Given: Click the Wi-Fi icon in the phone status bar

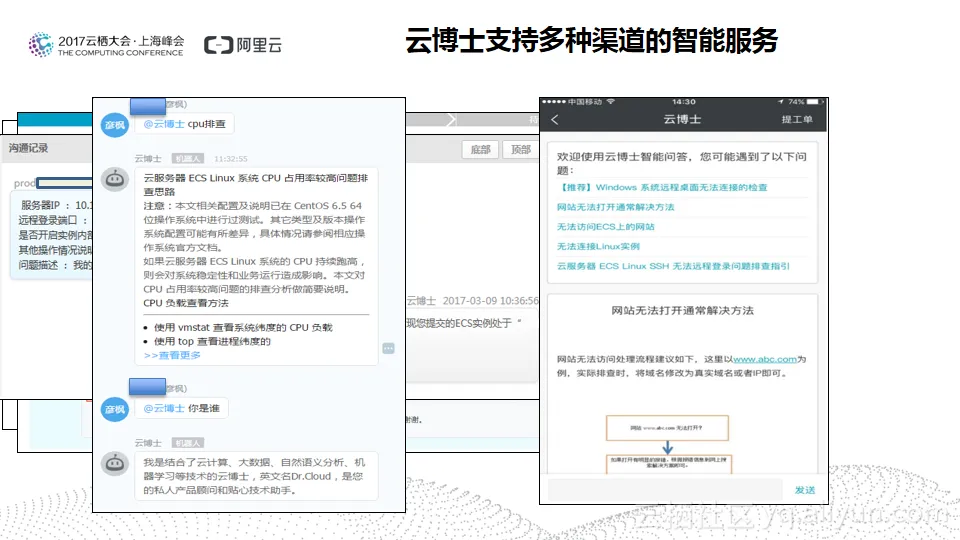Looking at the screenshot, I should click(610, 102).
